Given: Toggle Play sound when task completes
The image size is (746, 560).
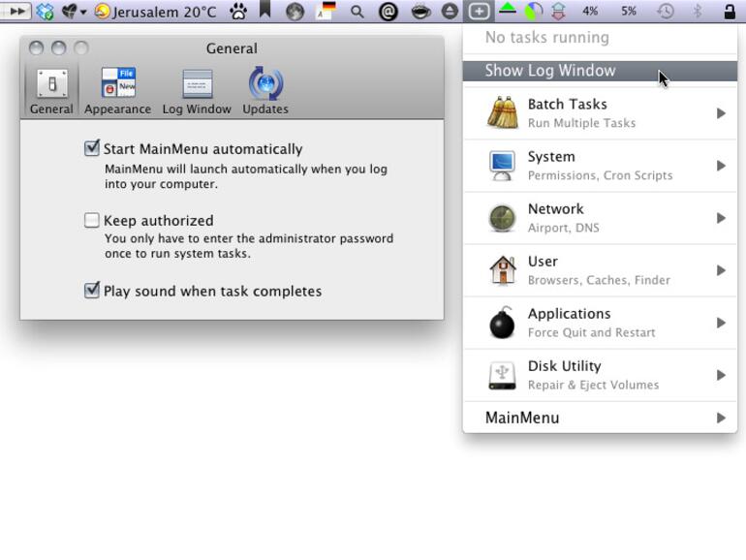Looking at the screenshot, I should tap(91, 290).
